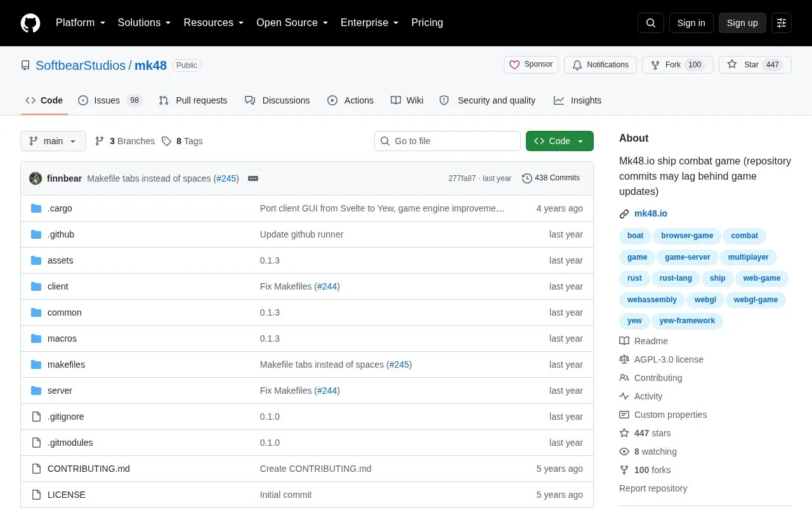Sponsor the SoftbearStudios repository
The width and height of the screenshot is (812, 508).
532,65
